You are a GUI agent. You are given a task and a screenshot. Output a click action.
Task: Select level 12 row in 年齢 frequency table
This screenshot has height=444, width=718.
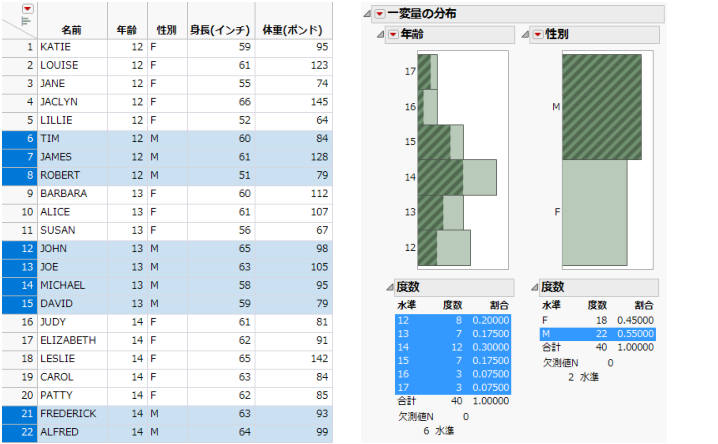[453, 320]
